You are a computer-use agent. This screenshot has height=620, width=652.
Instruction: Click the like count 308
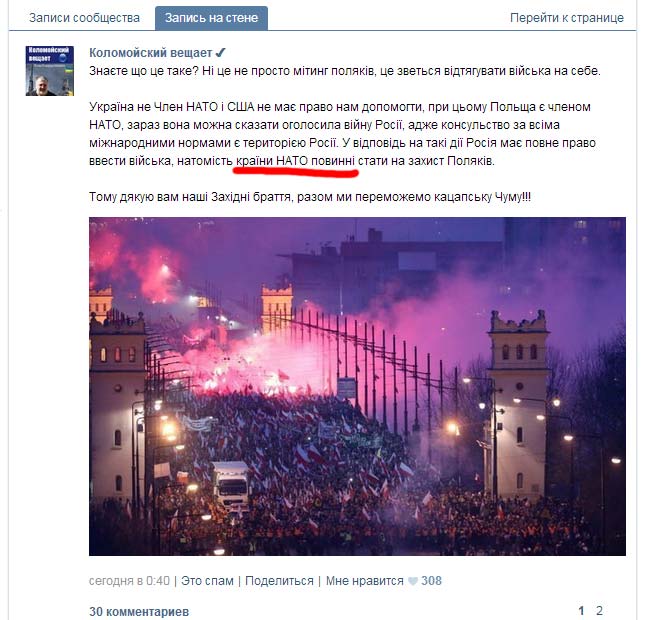pyautogui.click(x=431, y=581)
